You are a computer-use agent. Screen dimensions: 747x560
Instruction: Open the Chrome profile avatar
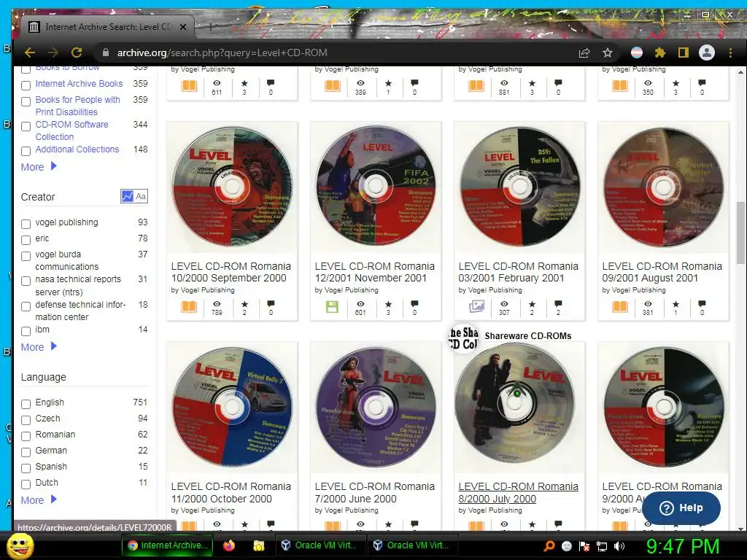707,52
